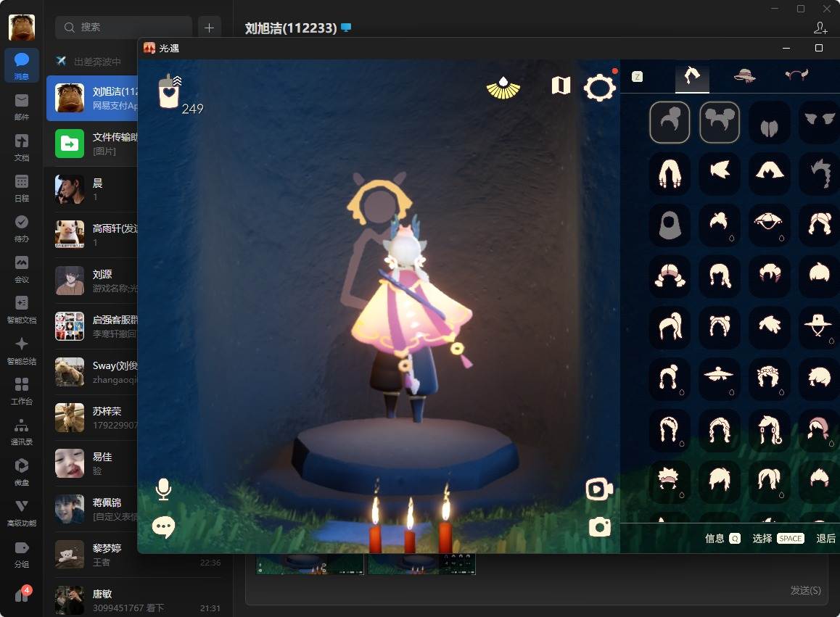The image size is (840, 617).
Task: Open the map icon in the game
Action: pos(561,85)
